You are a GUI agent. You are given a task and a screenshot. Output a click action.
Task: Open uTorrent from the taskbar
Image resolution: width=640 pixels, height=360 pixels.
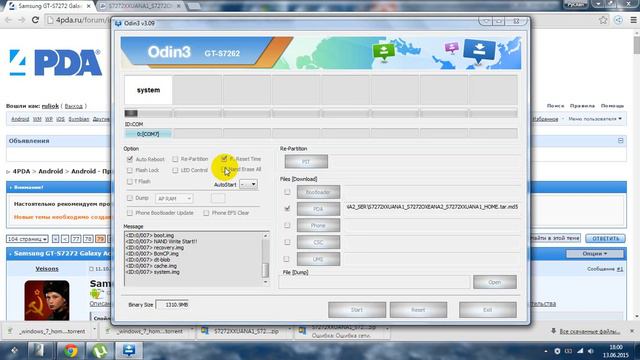(x=100, y=351)
